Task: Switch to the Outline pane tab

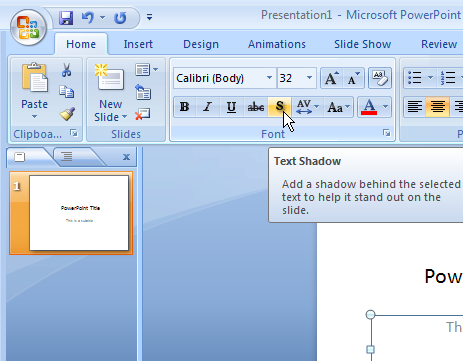Action: (67, 156)
